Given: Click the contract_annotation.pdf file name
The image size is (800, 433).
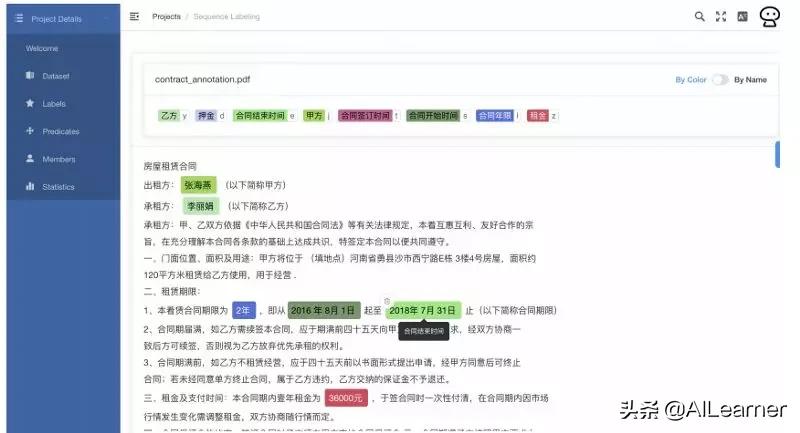Looking at the screenshot, I should 203,79.
